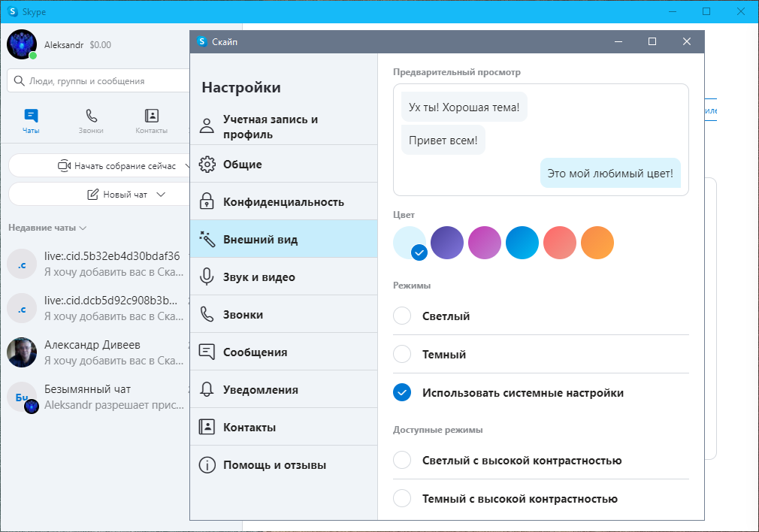The width and height of the screenshot is (759, 532).
Task: Maximize the Скайп settings window
Action: tap(652, 41)
